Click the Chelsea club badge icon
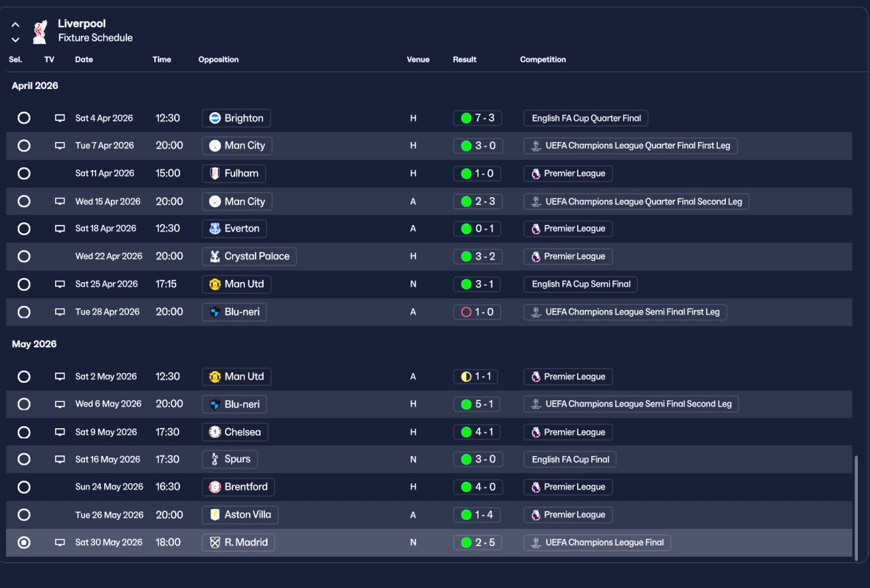This screenshot has width=870, height=588. click(x=215, y=432)
